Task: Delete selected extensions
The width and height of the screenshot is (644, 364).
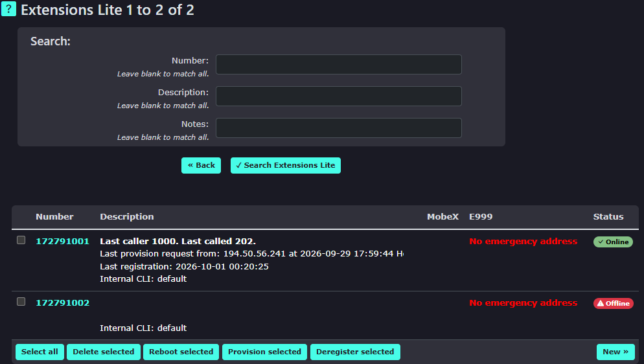Action: [104, 352]
